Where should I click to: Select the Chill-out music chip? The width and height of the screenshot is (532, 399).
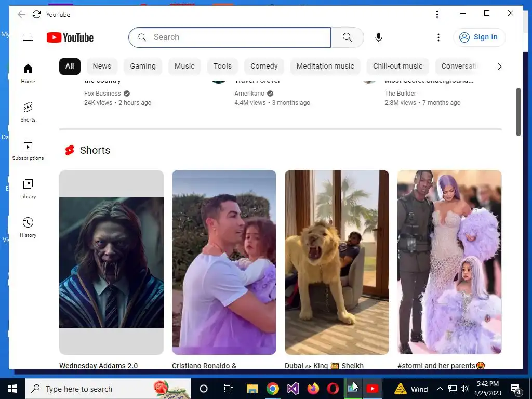click(397, 66)
